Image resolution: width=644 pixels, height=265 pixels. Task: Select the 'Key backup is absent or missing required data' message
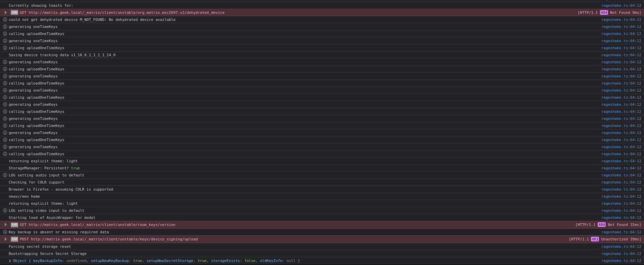pyautogui.click(x=59, y=232)
